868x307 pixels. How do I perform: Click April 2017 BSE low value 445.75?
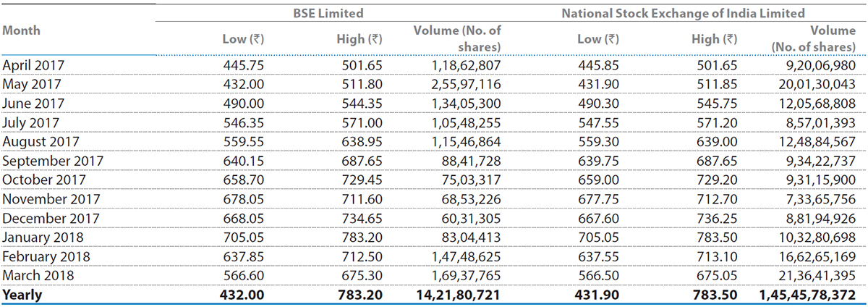pyautogui.click(x=242, y=65)
